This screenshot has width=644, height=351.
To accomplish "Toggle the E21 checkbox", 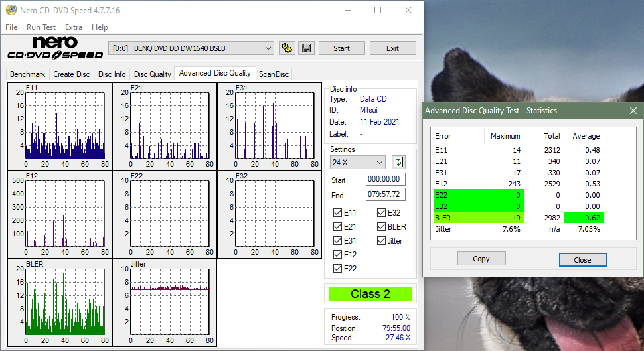I will tap(338, 227).
